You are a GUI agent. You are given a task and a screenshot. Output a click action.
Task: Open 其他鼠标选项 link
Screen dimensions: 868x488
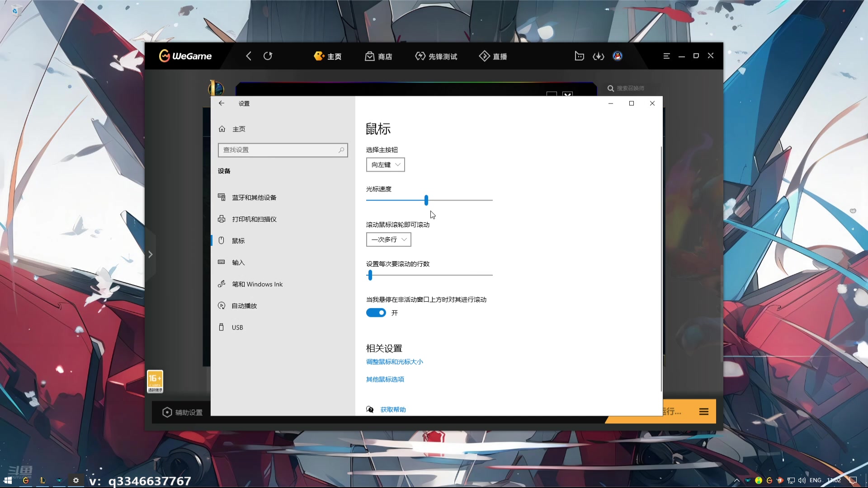coord(385,380)
